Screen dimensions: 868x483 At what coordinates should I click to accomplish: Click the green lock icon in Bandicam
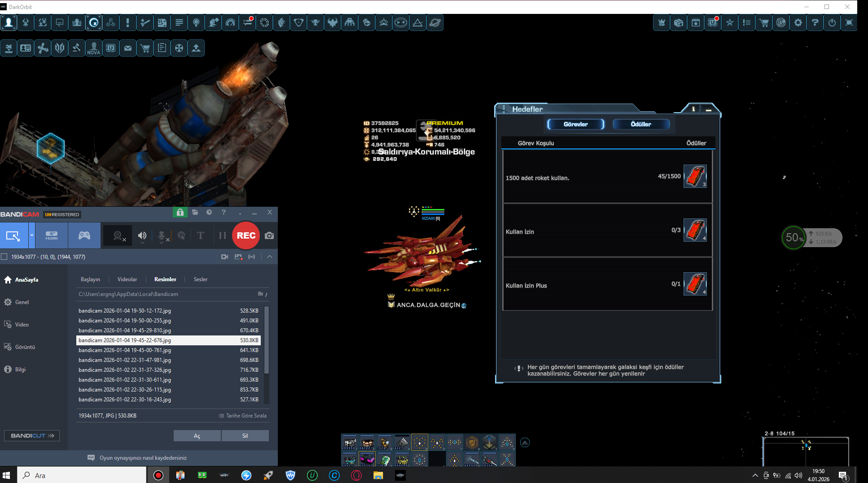pyautogui.click(x=180, y=212)
